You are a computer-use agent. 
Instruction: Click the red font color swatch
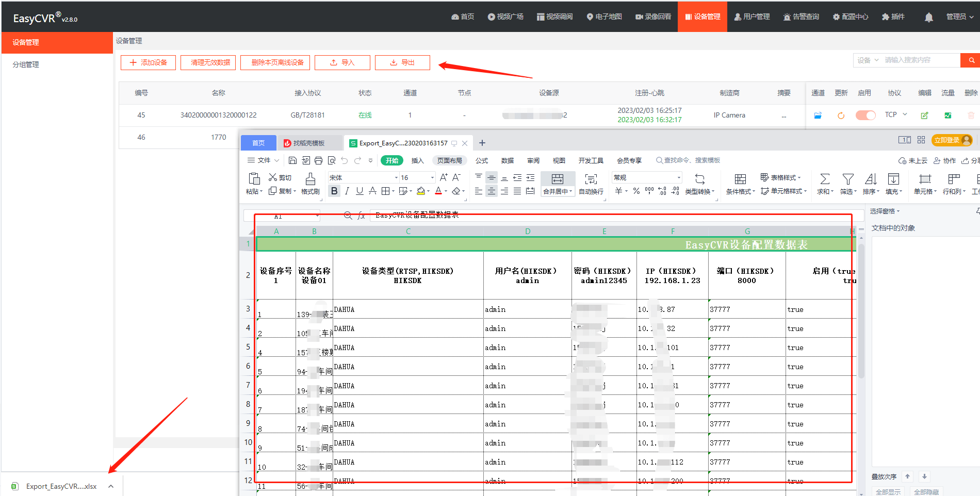[438, 191]
